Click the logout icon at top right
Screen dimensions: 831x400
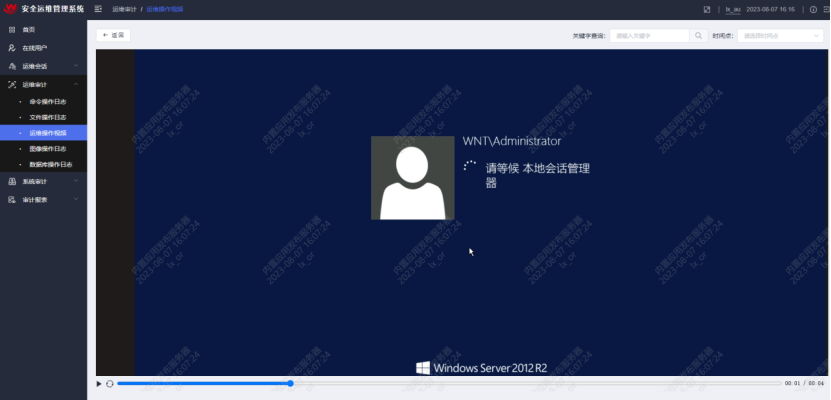828,10
